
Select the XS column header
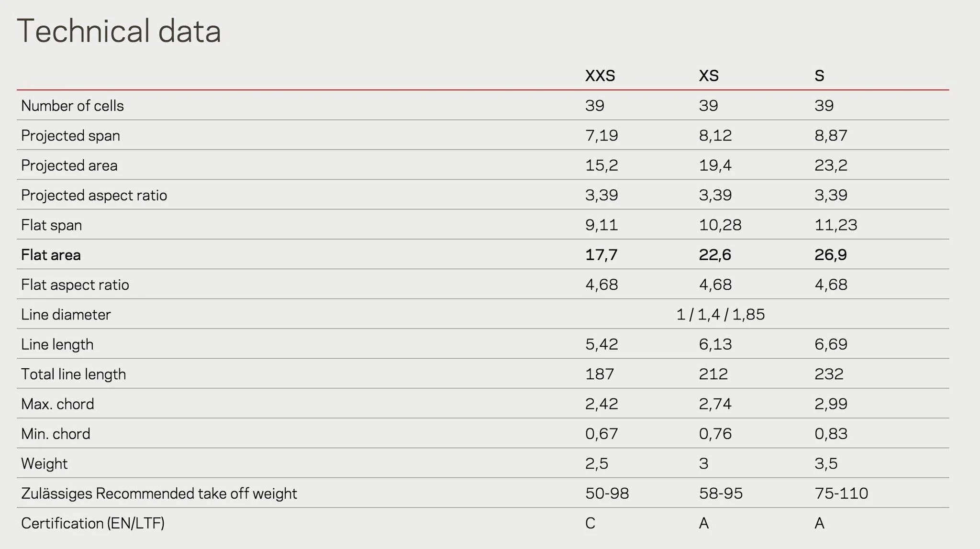point(708,76)
